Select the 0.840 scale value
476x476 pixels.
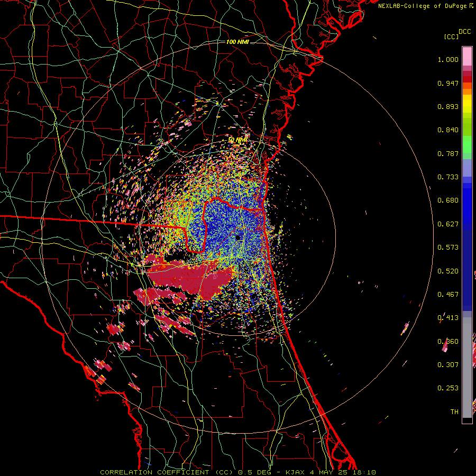pos(448,130)
